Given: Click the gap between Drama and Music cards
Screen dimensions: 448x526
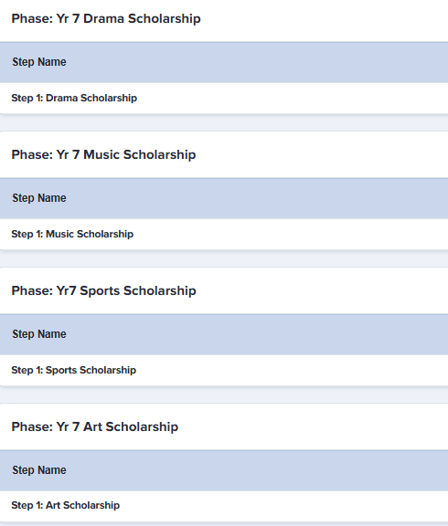Looking at the screenshot, I should pos(224,123).
